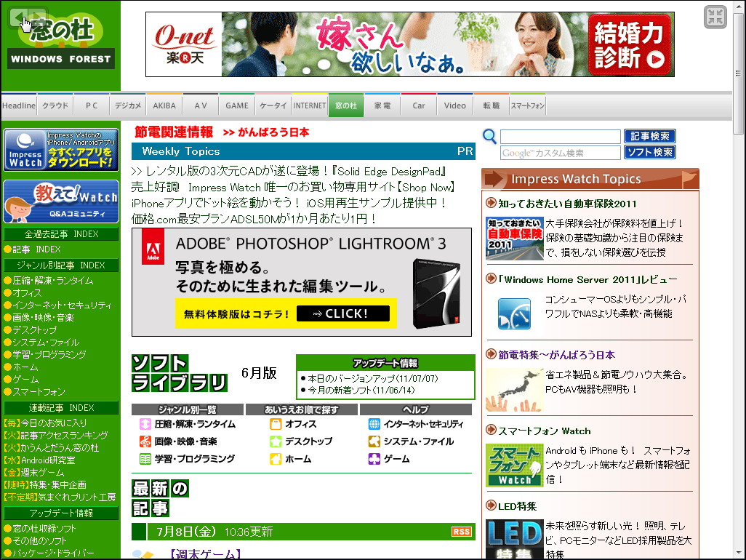Screen dimensions: 746x560
Task: Open the スマートフォン Watch heading link
Action: 545,431
